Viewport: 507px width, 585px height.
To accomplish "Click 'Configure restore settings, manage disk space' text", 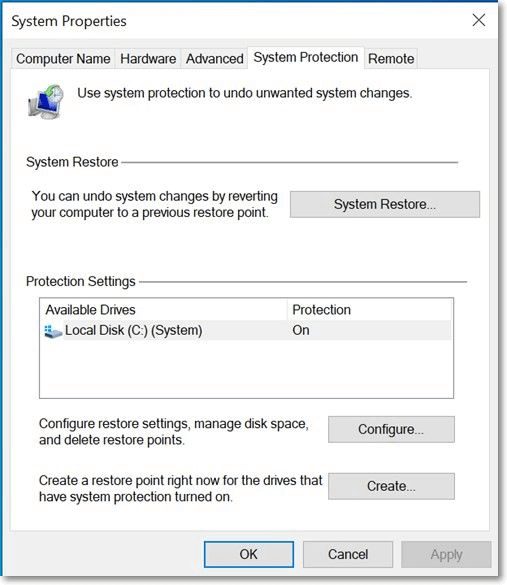I will click(173, 432).
